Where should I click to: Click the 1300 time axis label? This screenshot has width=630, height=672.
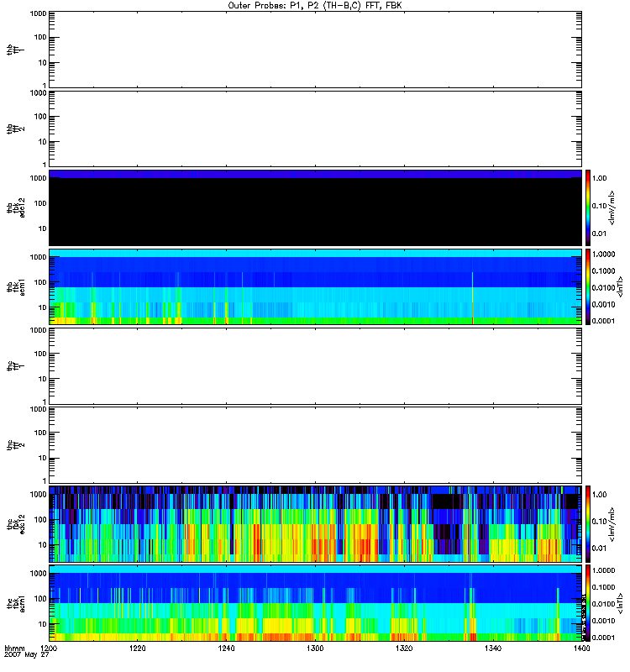[x=314, y=649]
